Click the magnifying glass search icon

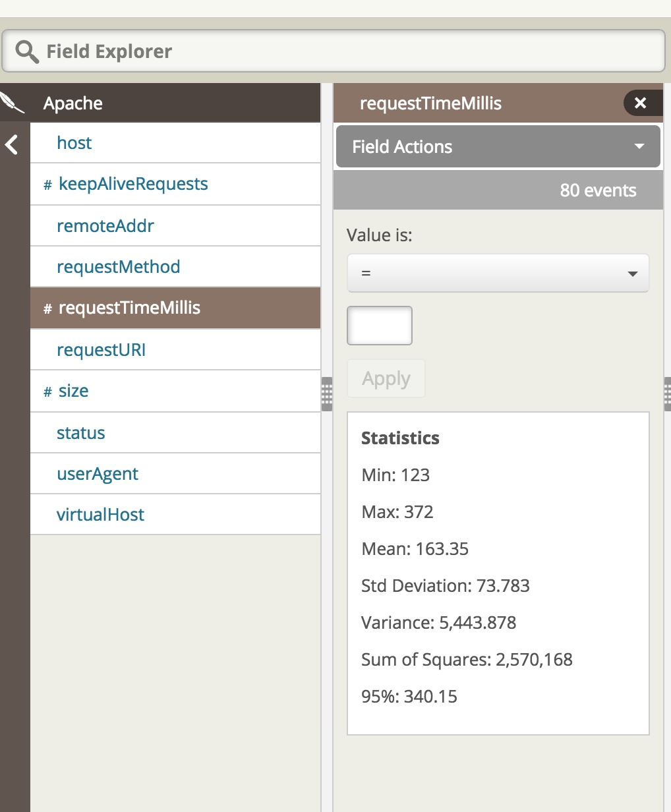click(x=26, y=51)
